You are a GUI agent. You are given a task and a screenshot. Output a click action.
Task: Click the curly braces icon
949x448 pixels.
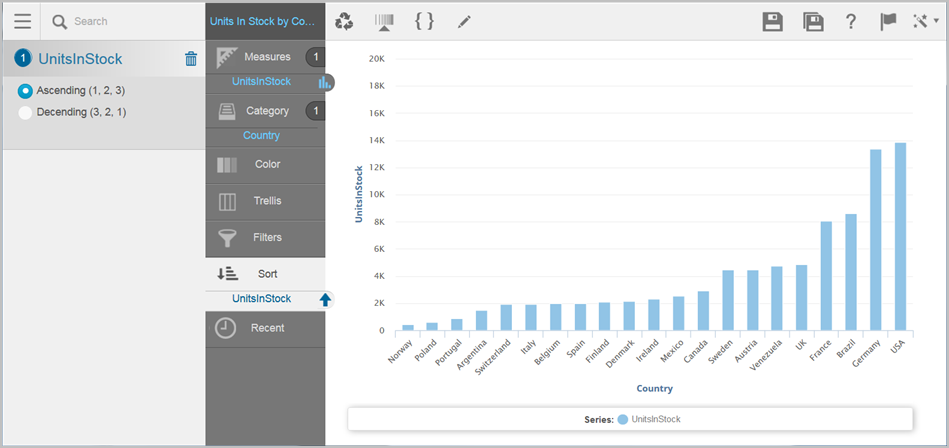tap(424, 21)
